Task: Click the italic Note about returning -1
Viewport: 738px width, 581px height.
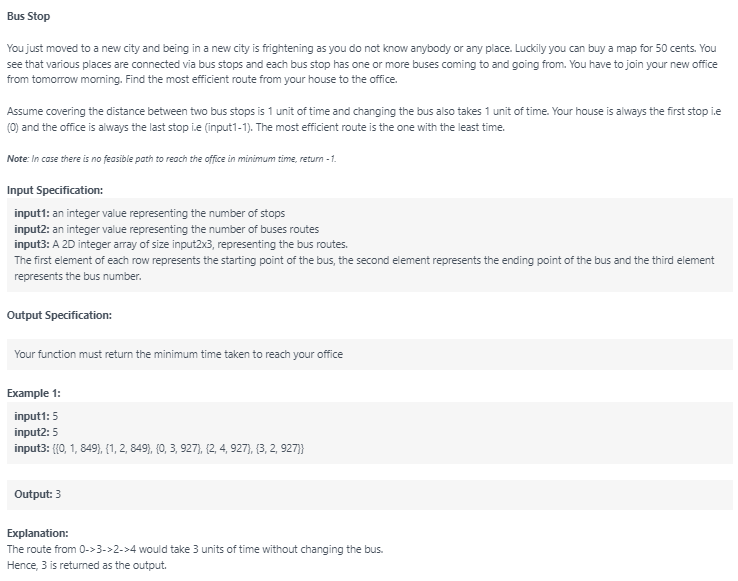Action: click(x=171, y=159)
